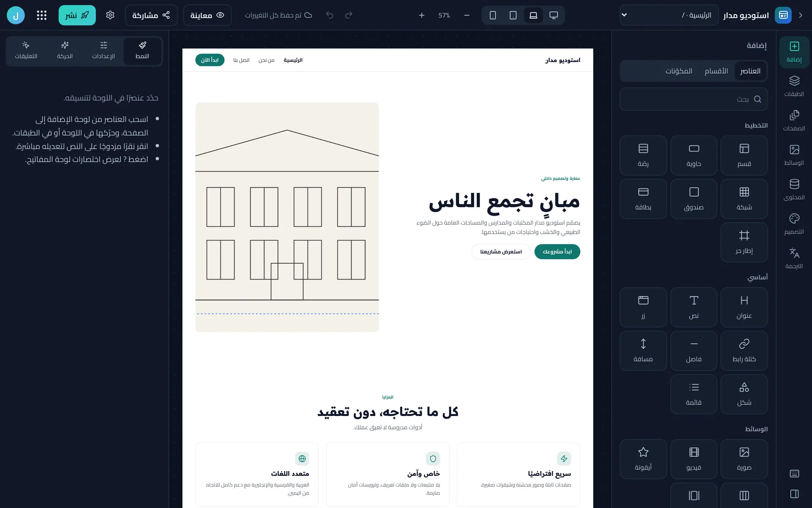
Task: Add a قسم section element
Action: pos(744,155)
